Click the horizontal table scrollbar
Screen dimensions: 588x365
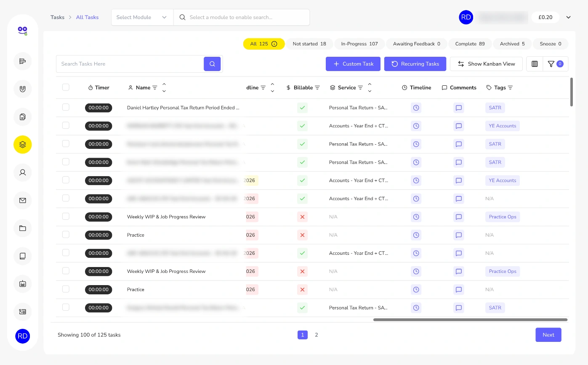tap(470, 320)
